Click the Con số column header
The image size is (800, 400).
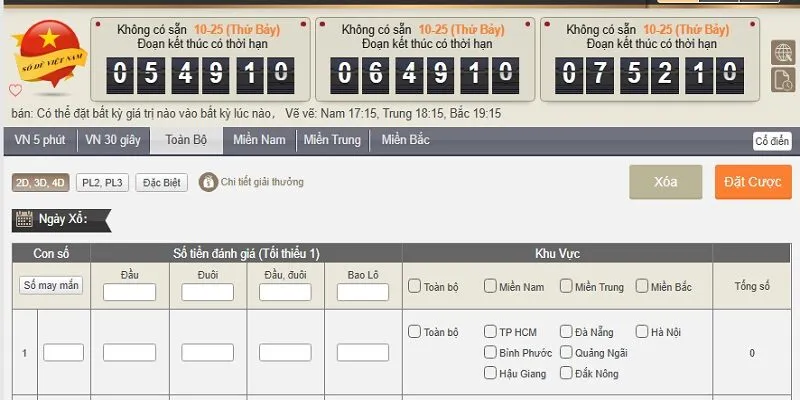pos(51,253)
